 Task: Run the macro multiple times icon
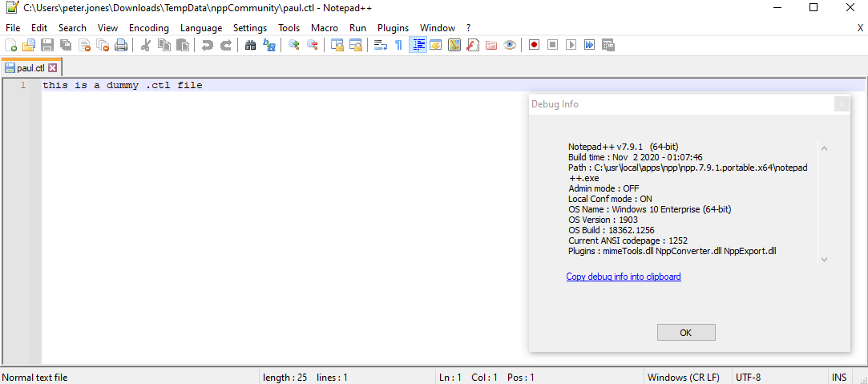tap(589, 46)
